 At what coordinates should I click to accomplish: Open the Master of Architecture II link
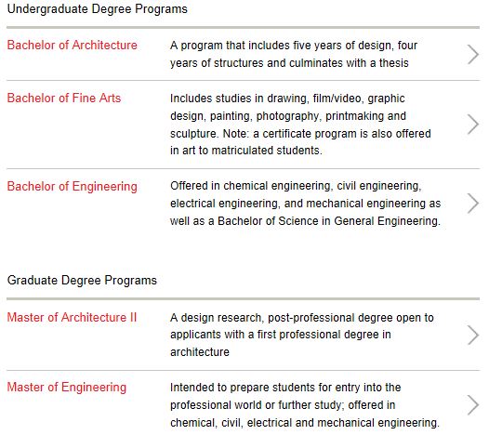[x=72, y=317]
